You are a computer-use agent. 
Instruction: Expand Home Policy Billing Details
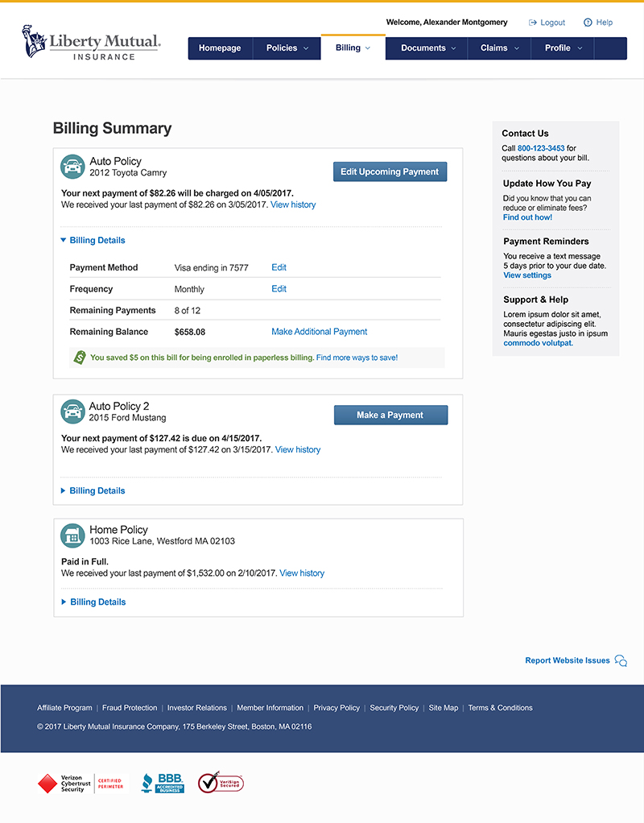(x=93, y=602)
